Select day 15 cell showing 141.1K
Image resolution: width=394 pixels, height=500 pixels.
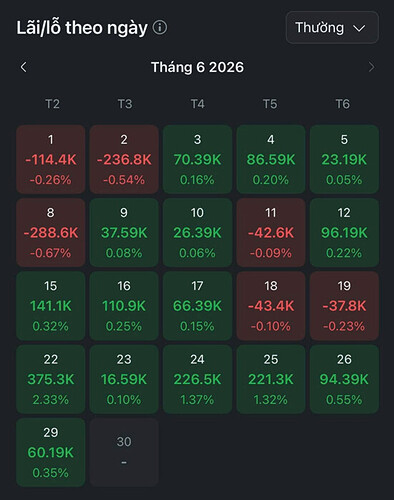(x=51, y=306)
